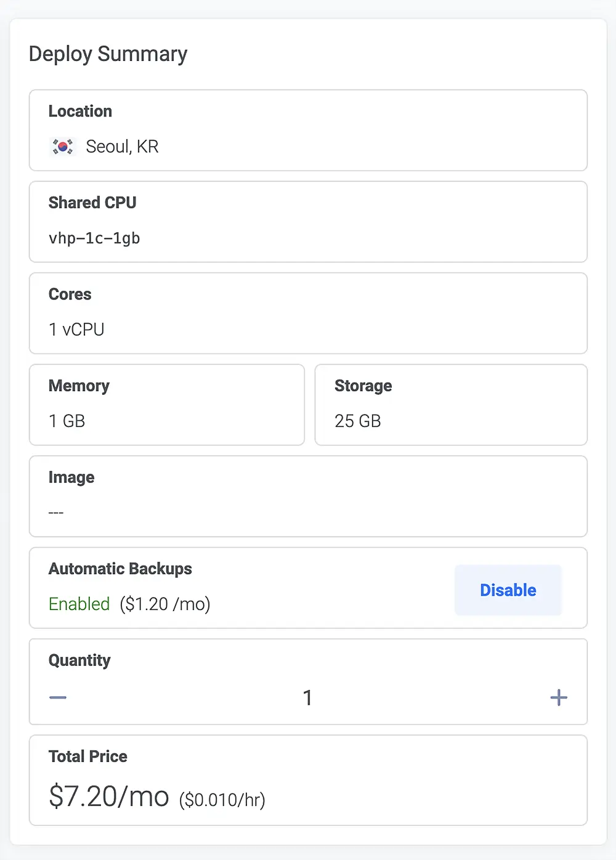Click the Shared CPU label
Screen dimensions: 616x860
(x=92, y=203)
